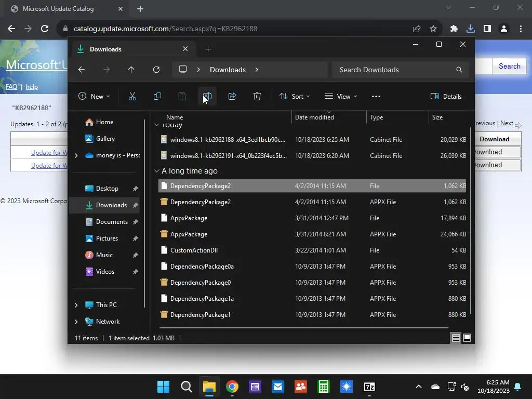This screenshot has height=399, width=532.
Task: Refresh the Downloads folder view
Action: [156, 70]
